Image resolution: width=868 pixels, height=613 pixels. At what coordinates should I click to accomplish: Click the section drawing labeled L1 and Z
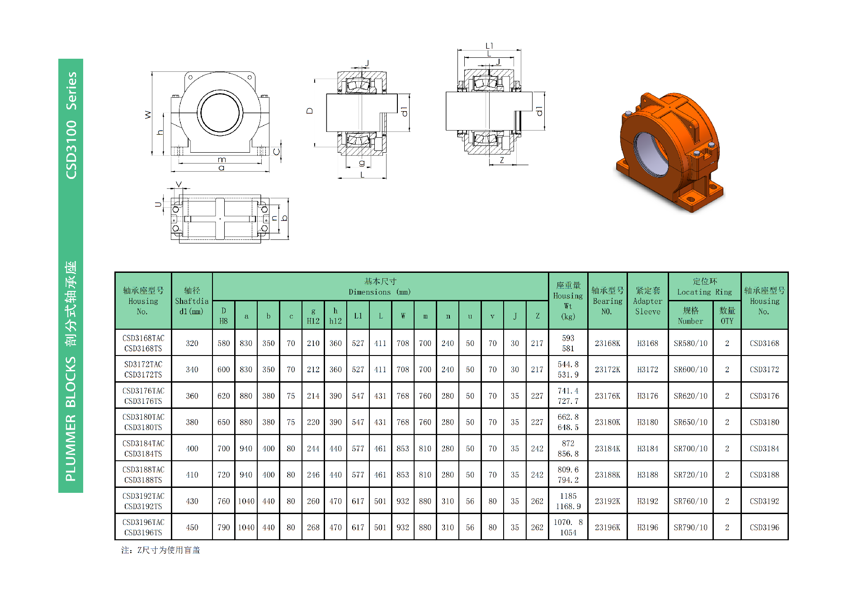click(495, 105)
